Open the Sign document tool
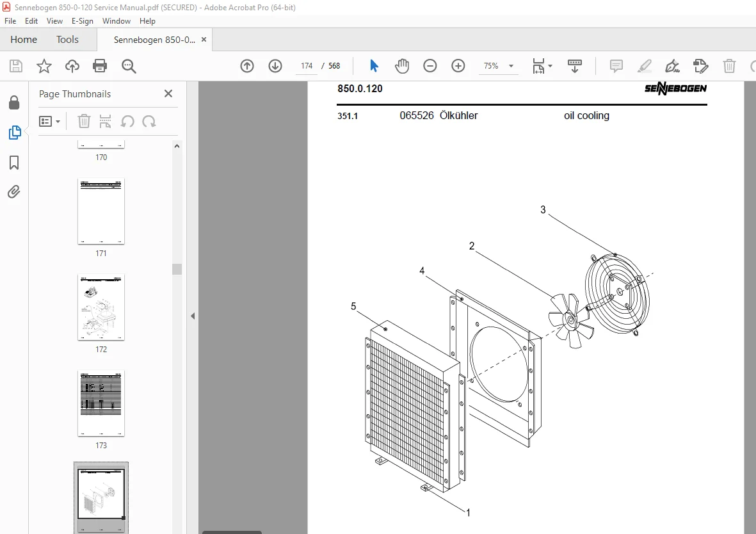Viewport: 756px width, 534px height. [x=672, y=66]
